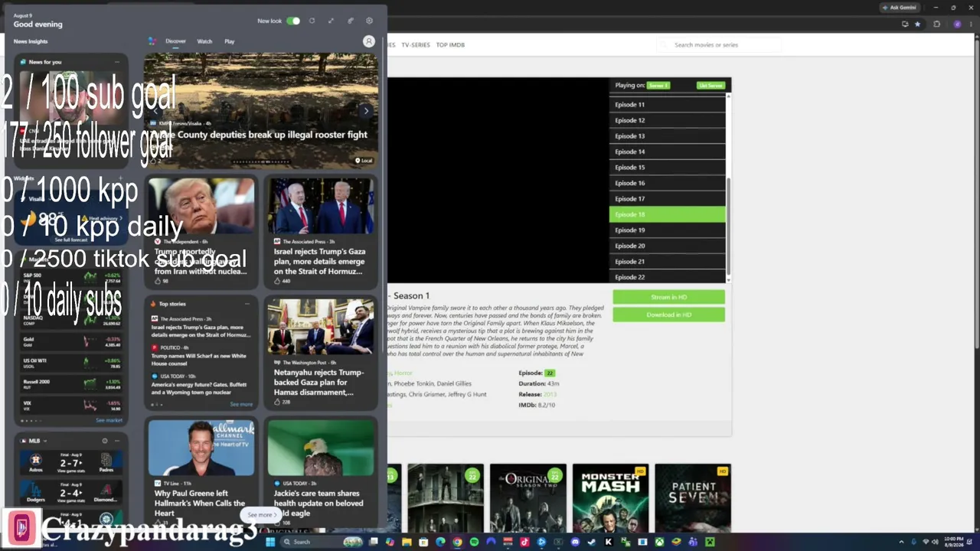Click See market link in Markets widget
This screenshot has height=551, width=980.
[109, 420]
